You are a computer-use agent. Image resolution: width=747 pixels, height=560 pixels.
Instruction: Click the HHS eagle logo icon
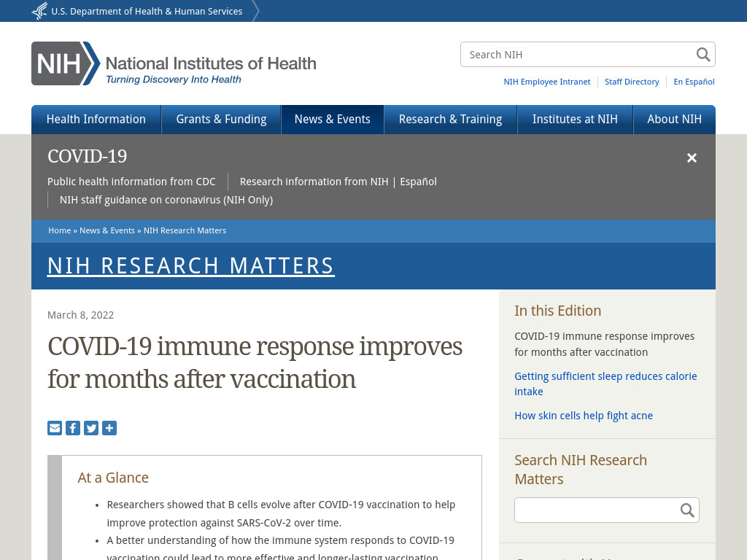(x=39, y=10)
